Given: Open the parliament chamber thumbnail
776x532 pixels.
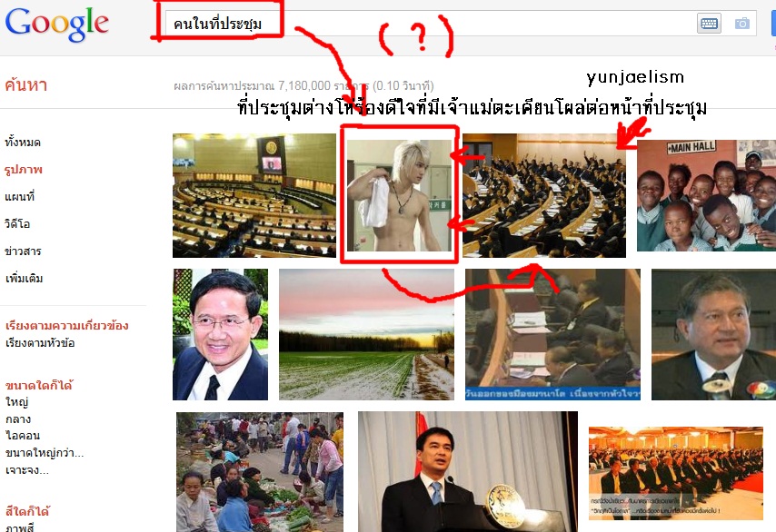Looking at the screenshot, I should (x=254, y=196).
